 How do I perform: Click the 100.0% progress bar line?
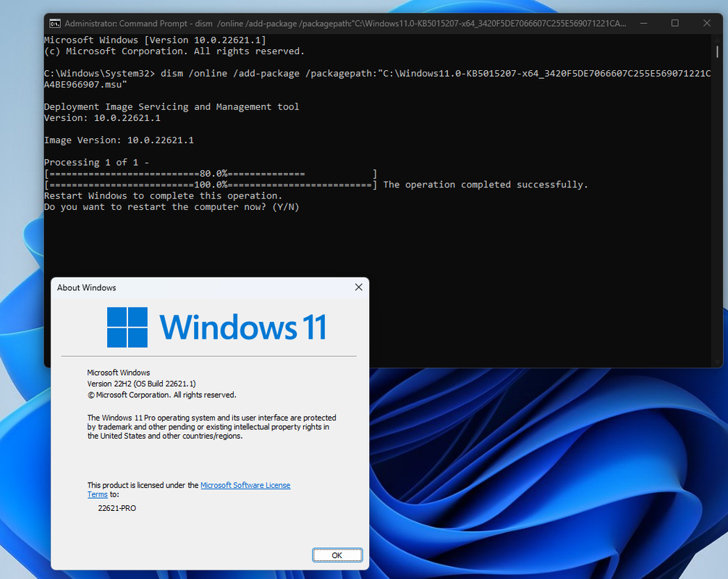pos(211,185)
